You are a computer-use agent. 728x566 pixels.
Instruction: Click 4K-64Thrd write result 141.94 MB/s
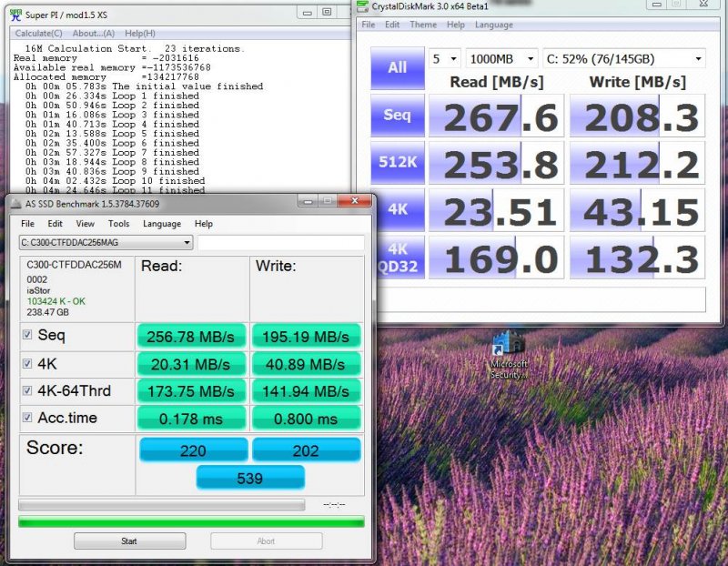pos(306,391)
